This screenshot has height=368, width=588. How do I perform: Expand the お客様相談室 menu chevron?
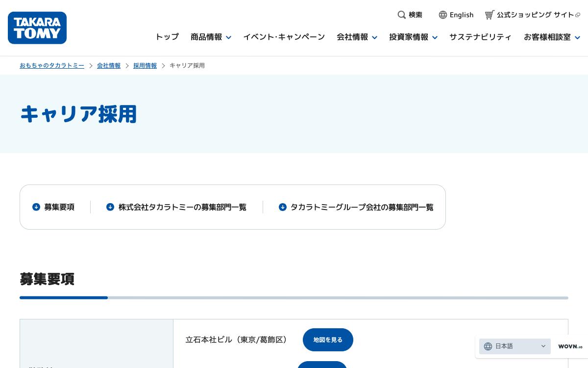(577, 37)
